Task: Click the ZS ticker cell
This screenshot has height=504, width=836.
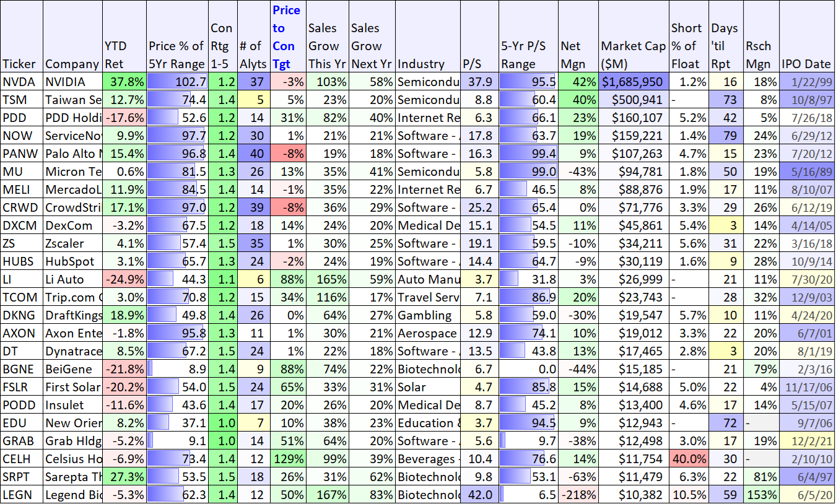Action: point(22,243)
